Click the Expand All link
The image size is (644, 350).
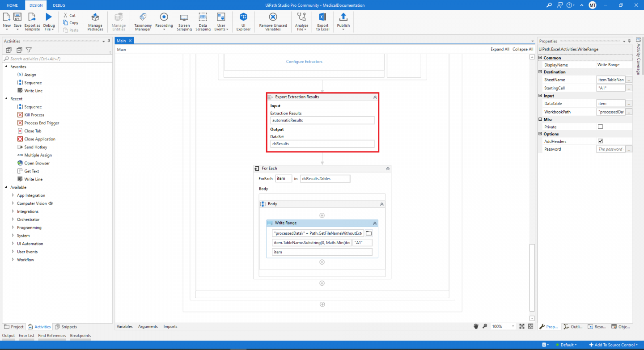(x=500, y=49)
